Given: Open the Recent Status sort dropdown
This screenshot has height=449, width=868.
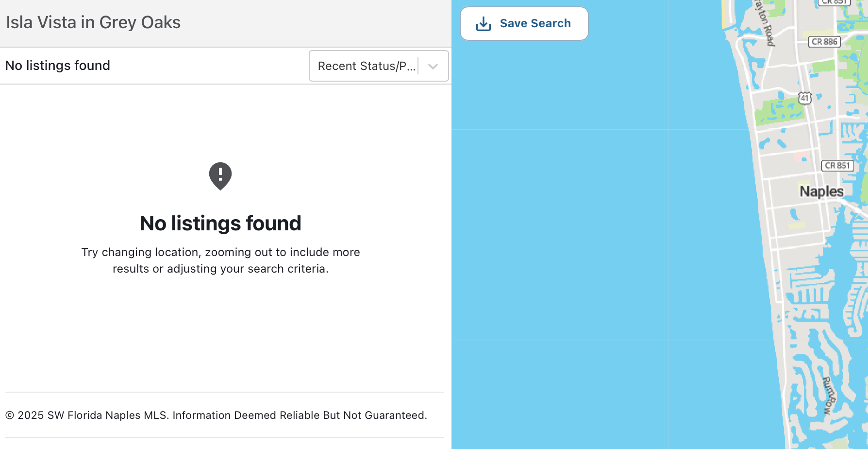Looking at the screenshot, I should [x=367, y=66].
